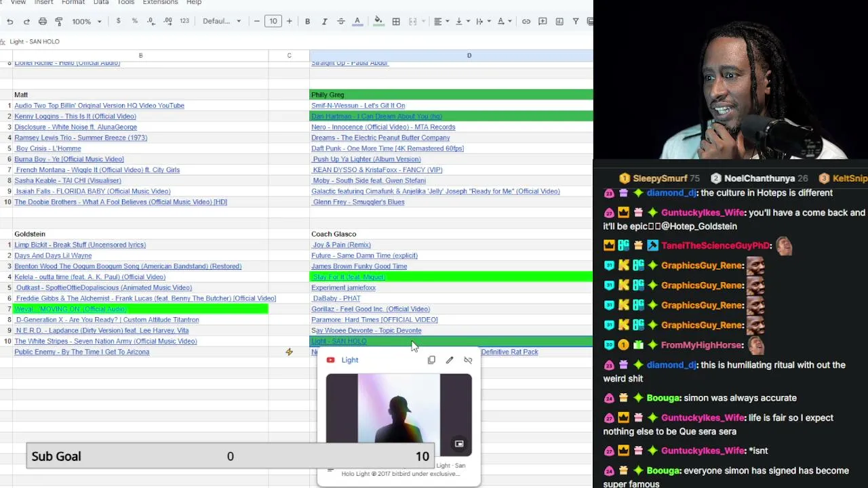Format cell as percent
Viewport: 868px width, 488px height.
(135, 22)
